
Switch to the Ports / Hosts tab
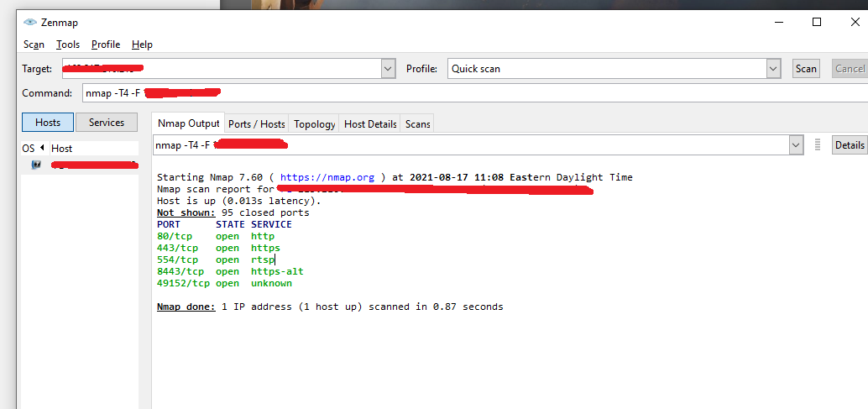[x=257, y=124]
